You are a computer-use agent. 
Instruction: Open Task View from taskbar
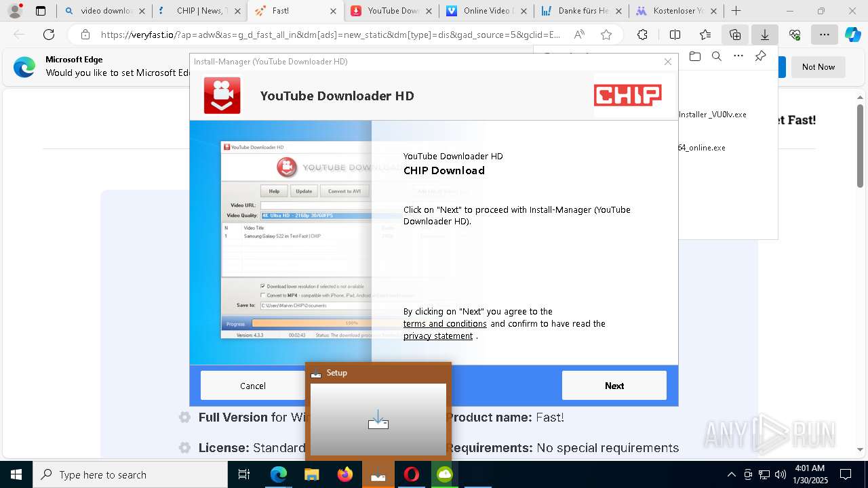coord(245,474)
